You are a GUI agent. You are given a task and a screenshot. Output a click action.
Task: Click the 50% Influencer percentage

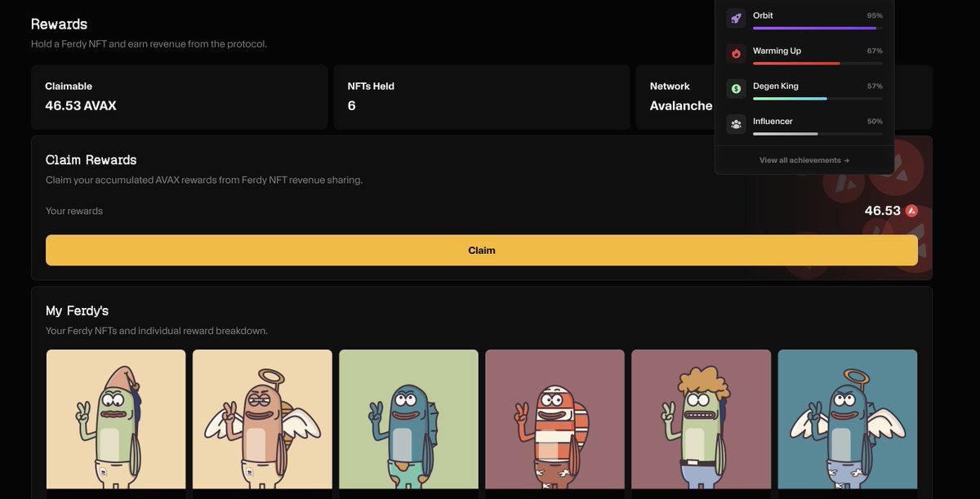875,121
